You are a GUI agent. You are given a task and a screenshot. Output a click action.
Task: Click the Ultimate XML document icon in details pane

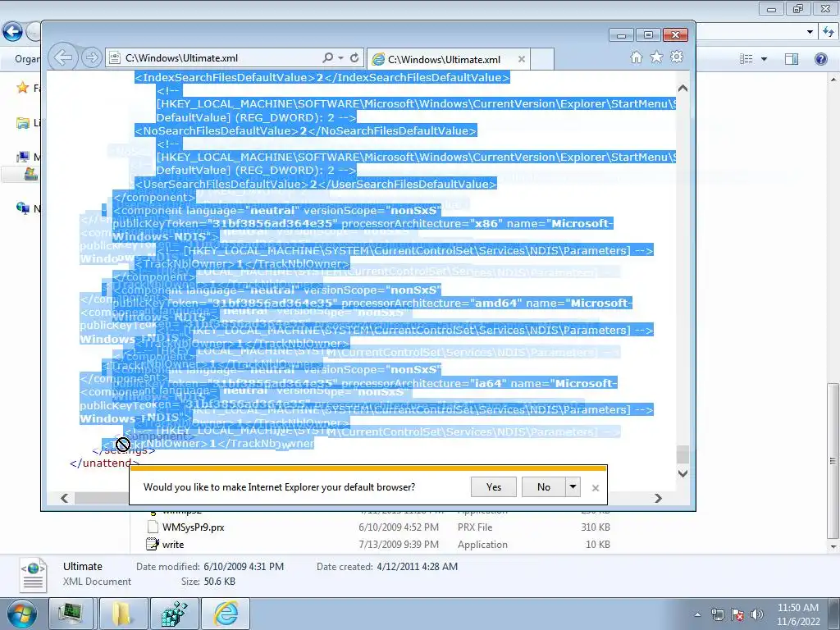click(33, 575)
